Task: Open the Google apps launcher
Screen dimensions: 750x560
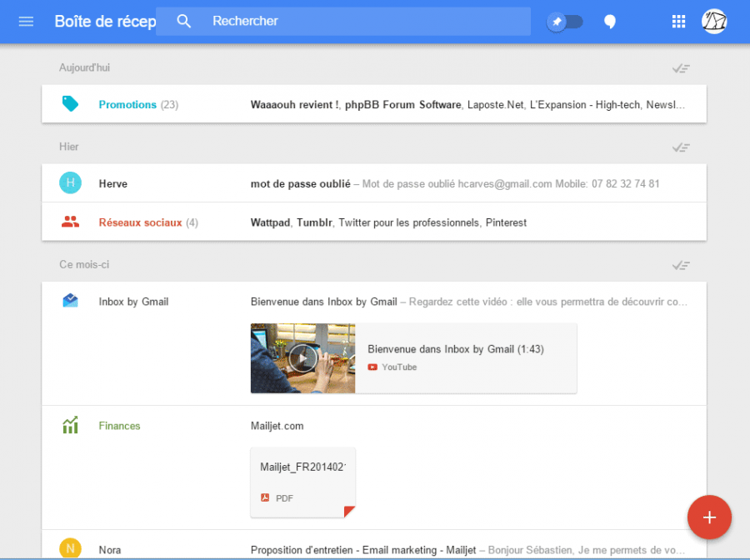Action: pos(678,21)
